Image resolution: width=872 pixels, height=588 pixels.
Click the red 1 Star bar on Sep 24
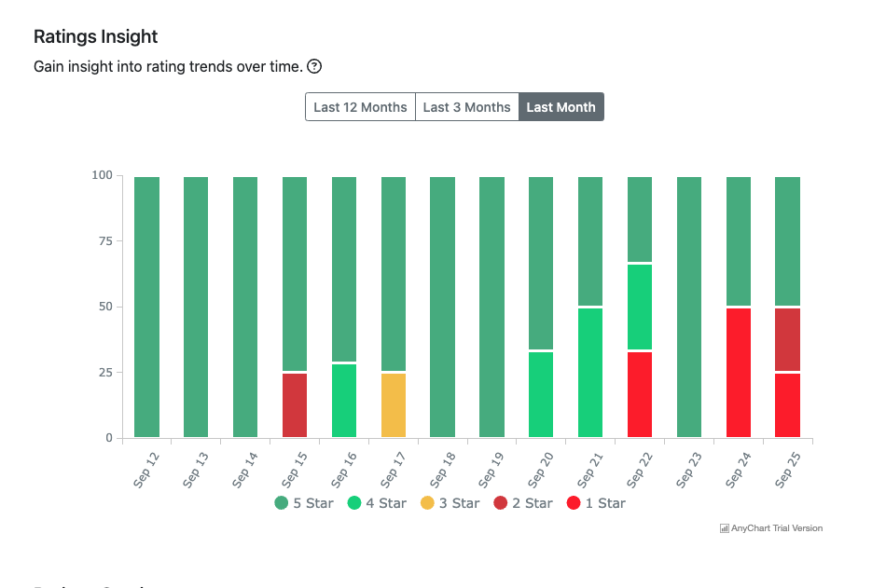[739, 373]
